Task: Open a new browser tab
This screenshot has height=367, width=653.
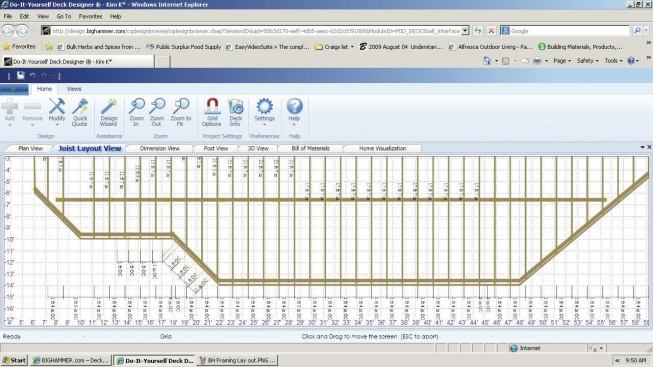Action: coord(162,62)
